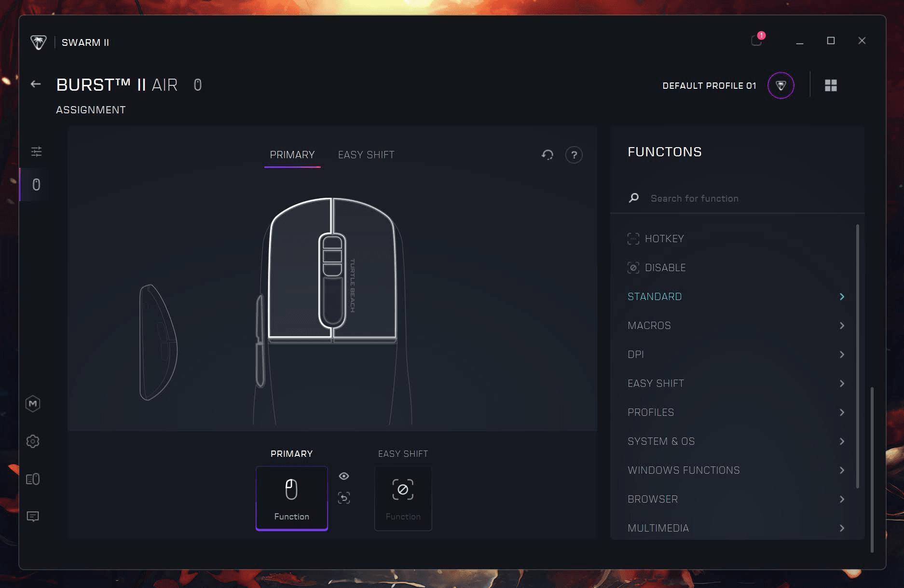This screenshot has width=904, height=588.
Task: Click the Default Profile 01 avatar icon
Action: [781, 85]
